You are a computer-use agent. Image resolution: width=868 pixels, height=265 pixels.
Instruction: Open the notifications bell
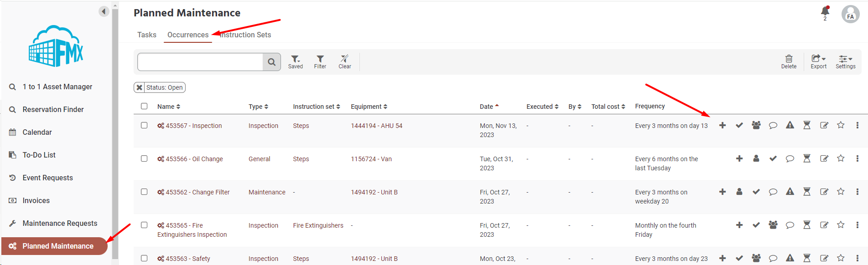point(825,11)
